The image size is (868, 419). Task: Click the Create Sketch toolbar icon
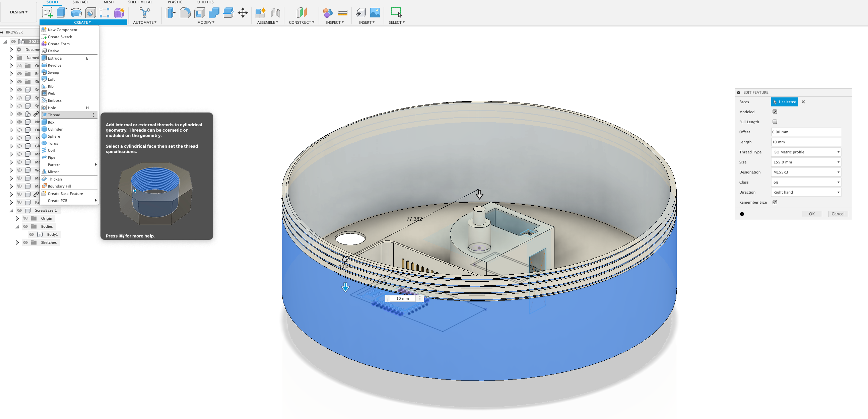click(47, 13)
